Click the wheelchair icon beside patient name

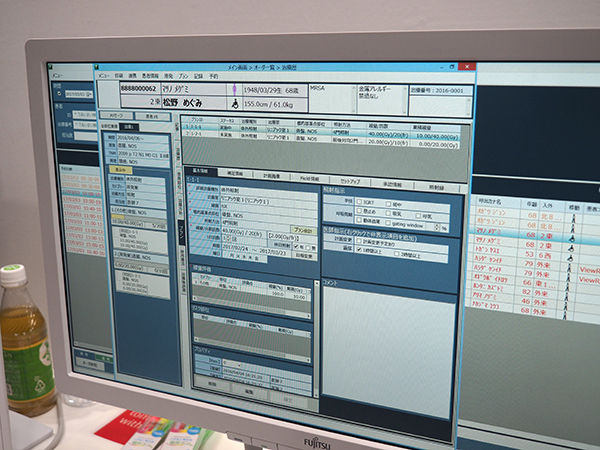(x=236, y=100)
